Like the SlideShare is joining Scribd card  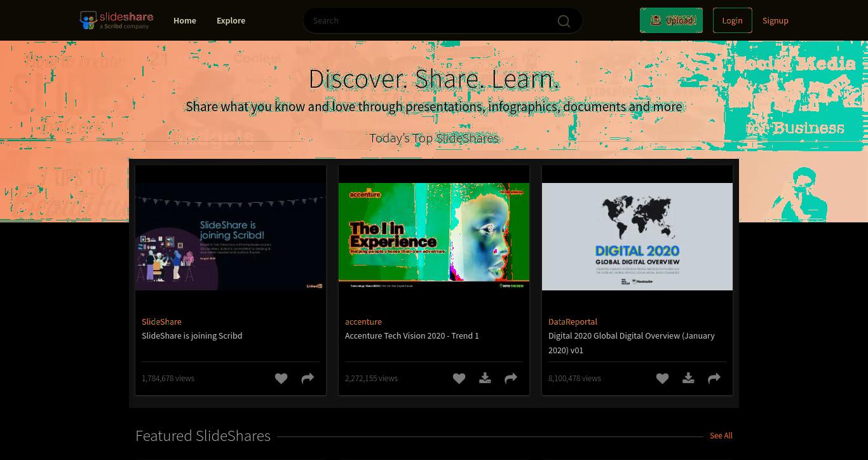click(281, 378)
